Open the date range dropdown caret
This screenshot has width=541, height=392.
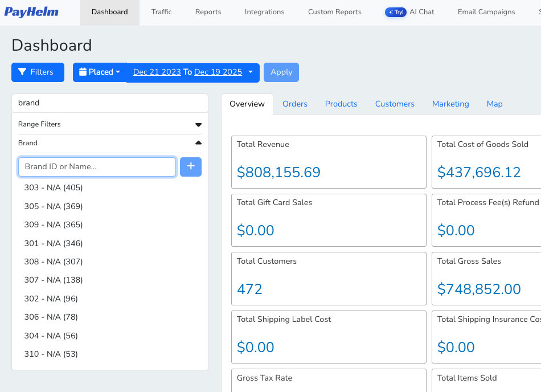(251, 72)
